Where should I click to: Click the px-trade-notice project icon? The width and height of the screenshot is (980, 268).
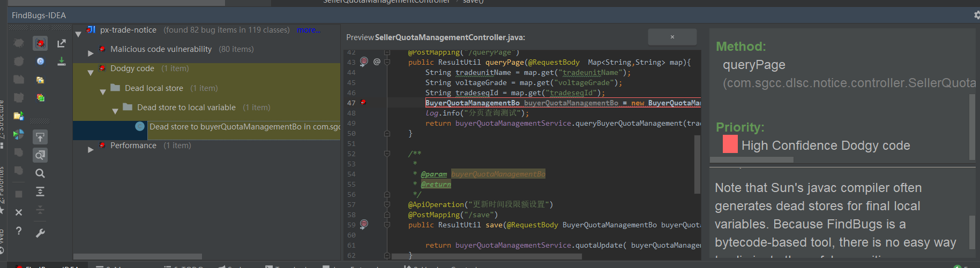[91, 30]
